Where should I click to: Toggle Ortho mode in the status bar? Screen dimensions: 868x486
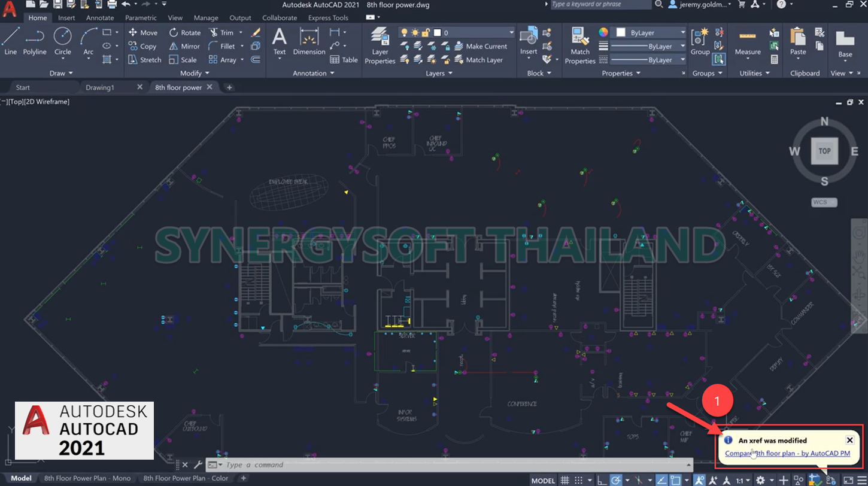(x=602, y=481)
